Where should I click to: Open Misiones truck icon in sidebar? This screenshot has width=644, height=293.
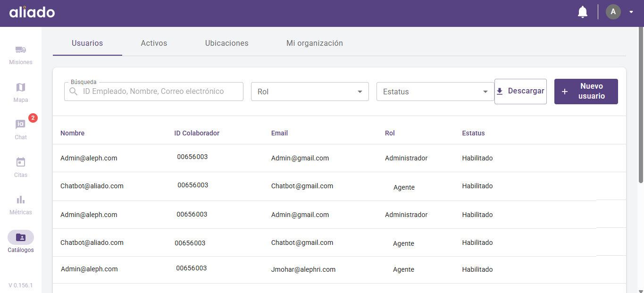point(21,50)
